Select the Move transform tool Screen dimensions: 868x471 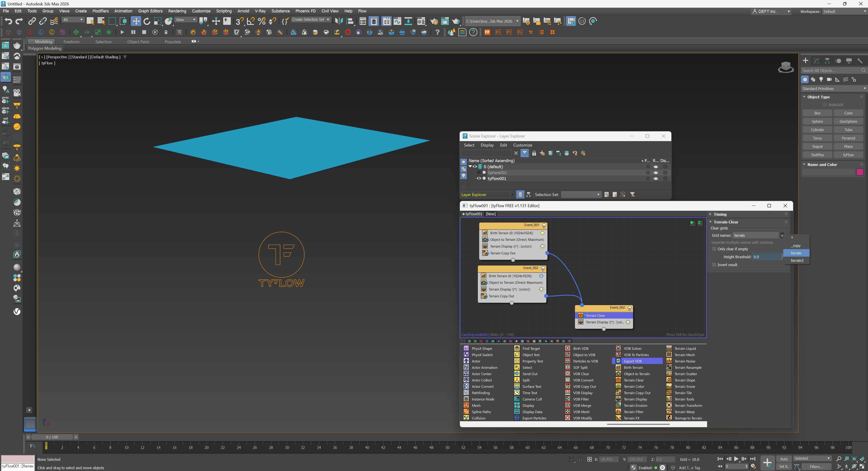[x=135, y=21]
